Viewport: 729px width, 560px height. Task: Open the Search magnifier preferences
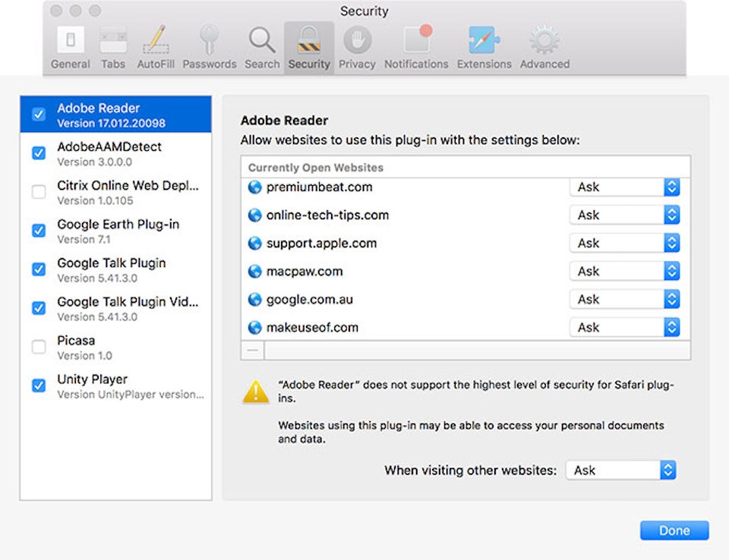coord(262,48)
